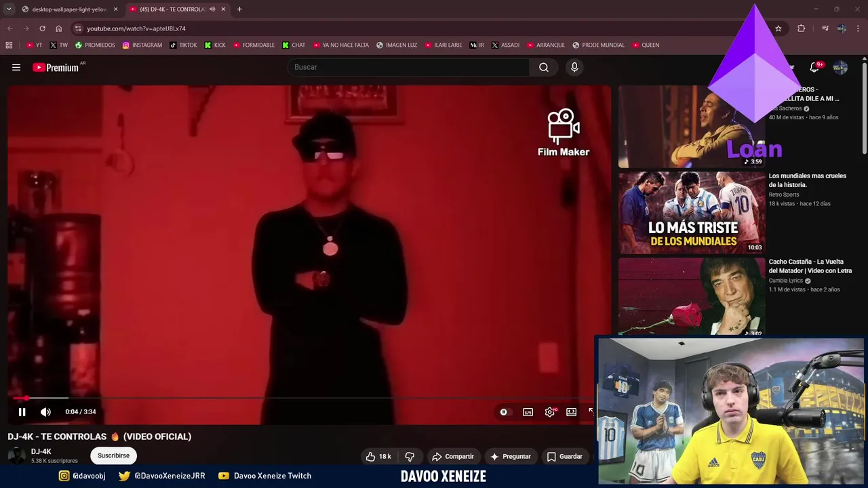Image resolution: width=868 pixels, height=488 pixels.
Task: Open the PRODE MUNDIAL bookmark
Action: (599, 45)
